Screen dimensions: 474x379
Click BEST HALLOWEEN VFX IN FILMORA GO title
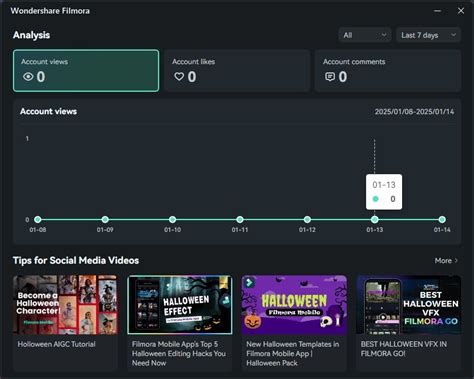[404, 349]
